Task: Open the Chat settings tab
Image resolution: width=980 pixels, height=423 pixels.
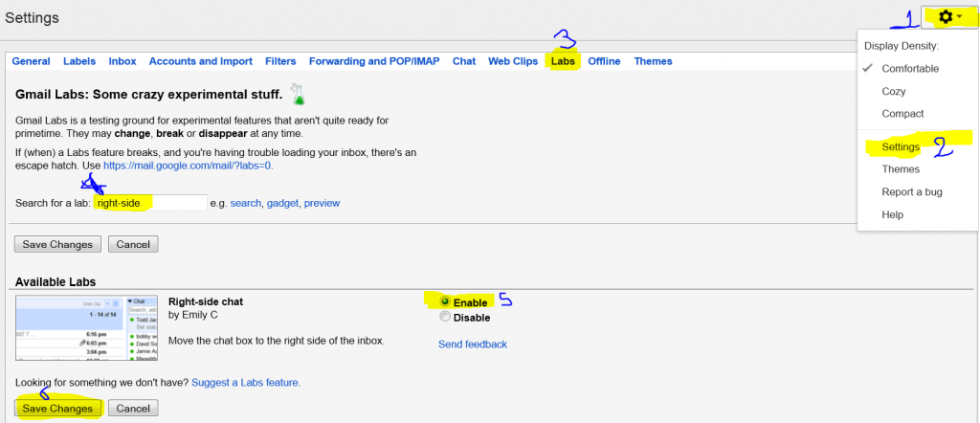Action: 464,61
